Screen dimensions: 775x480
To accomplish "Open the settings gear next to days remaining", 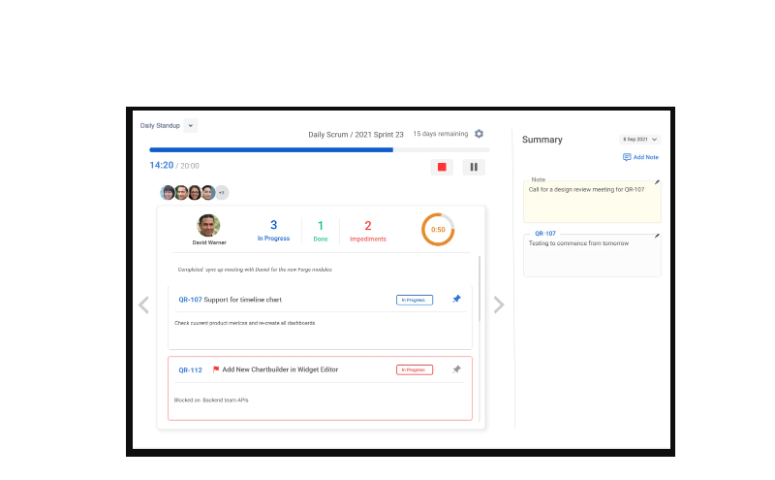I will pos(479,134).
